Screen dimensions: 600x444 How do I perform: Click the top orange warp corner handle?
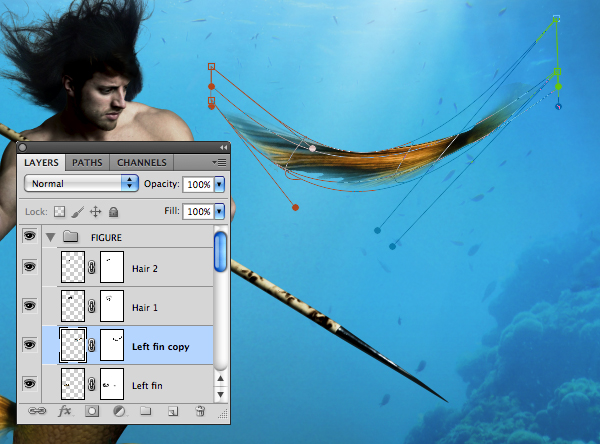[x=211, y=67]
